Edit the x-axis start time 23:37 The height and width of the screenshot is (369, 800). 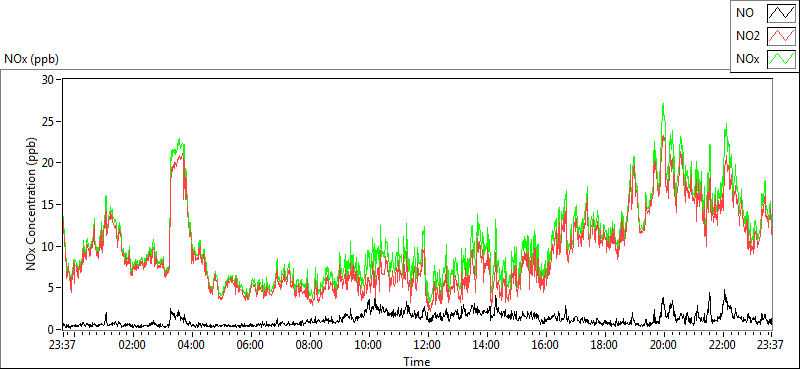coord(63,345)
